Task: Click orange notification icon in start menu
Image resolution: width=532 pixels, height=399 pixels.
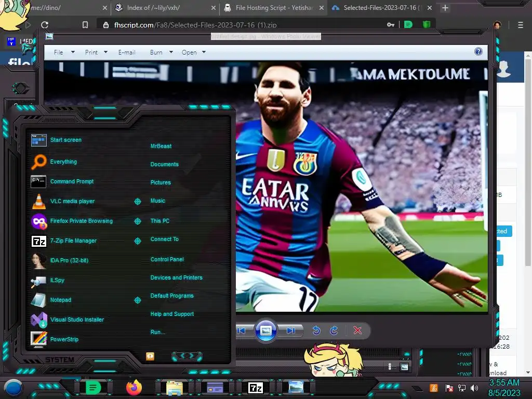Action: (150, 356)
